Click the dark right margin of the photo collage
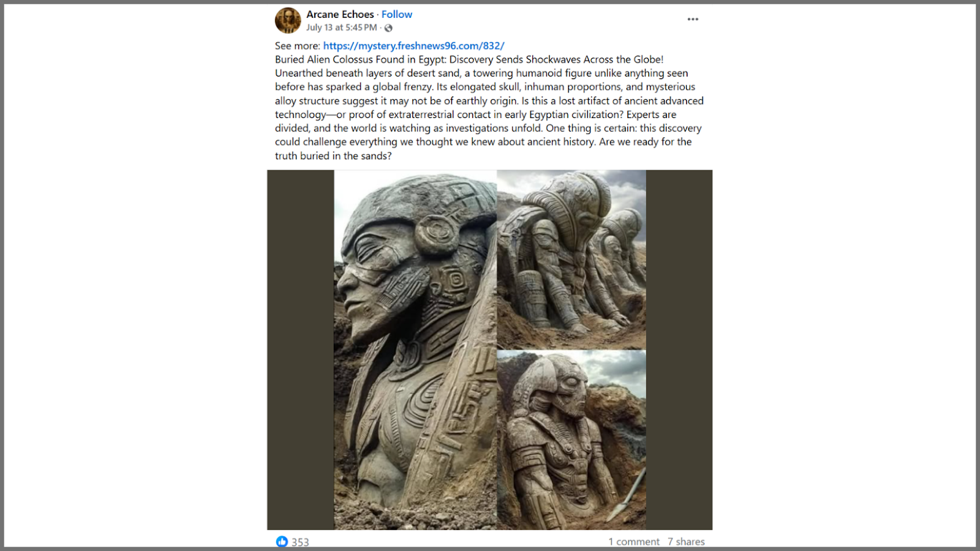The image size is (980, 551). 679,350
